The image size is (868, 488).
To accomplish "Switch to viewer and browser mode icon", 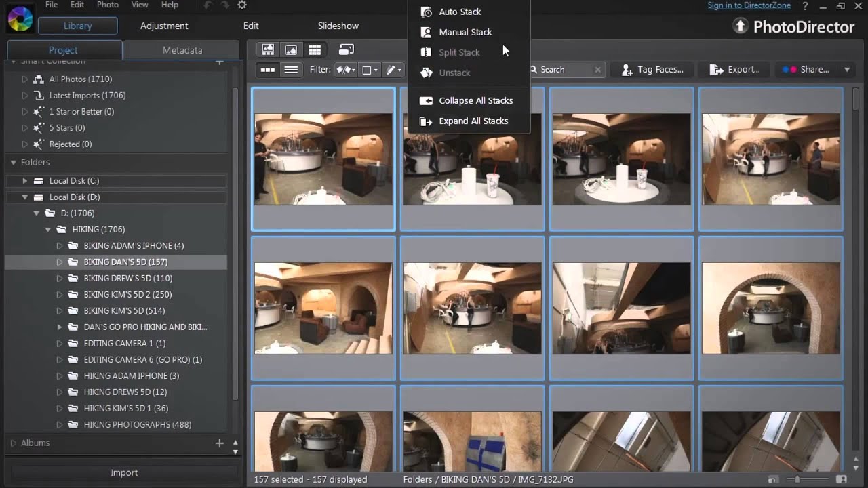I will click(268, 49).
